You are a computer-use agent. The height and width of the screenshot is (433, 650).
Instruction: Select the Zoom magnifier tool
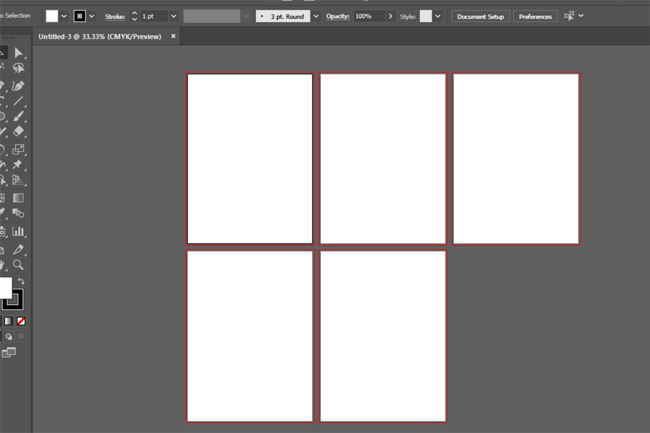[x=18, y=265]
